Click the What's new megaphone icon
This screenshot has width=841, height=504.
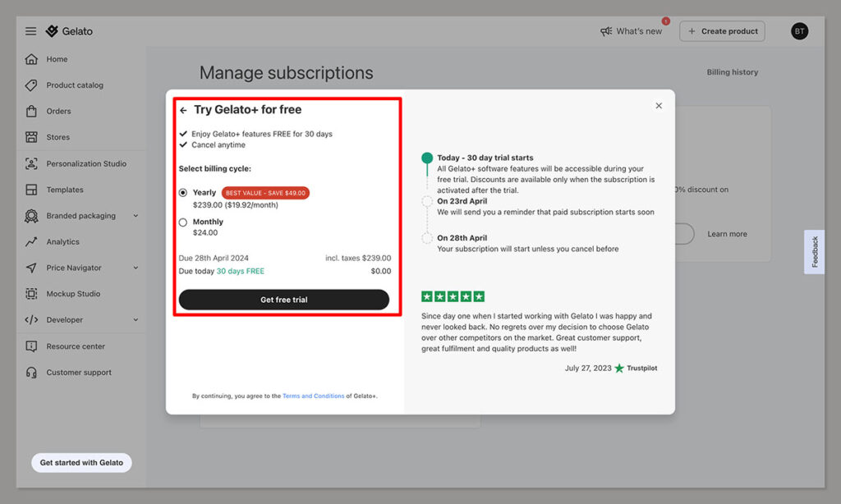[x=606, y=31]
